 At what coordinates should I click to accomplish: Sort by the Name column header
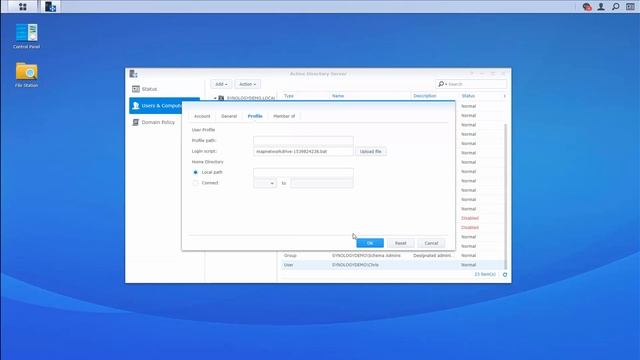point(370,96)
